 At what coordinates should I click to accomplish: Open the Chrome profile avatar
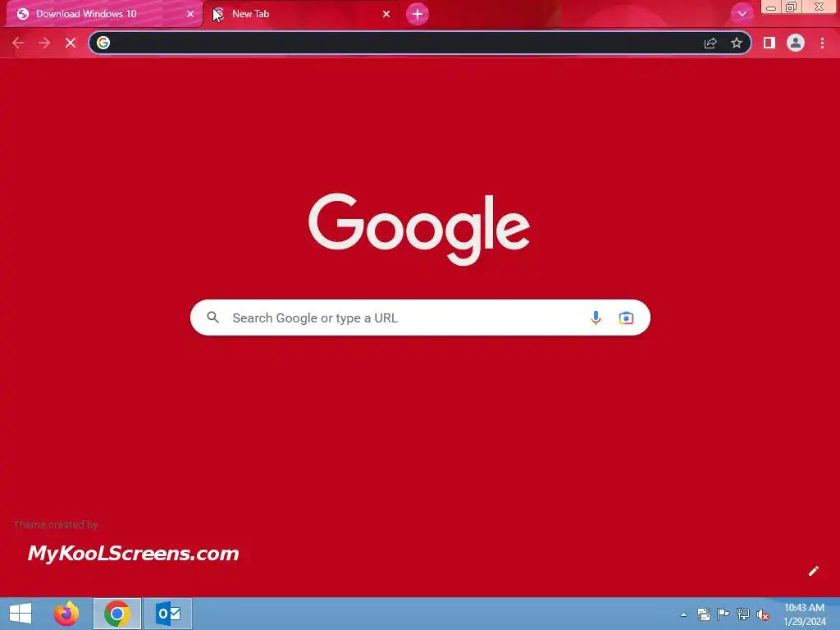click(x=796, y=43)
